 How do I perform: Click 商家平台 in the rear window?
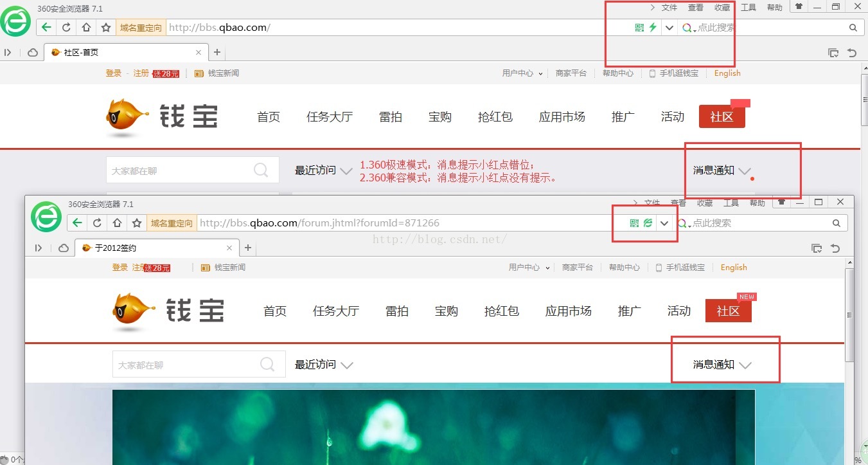click(x=571, y=73)
